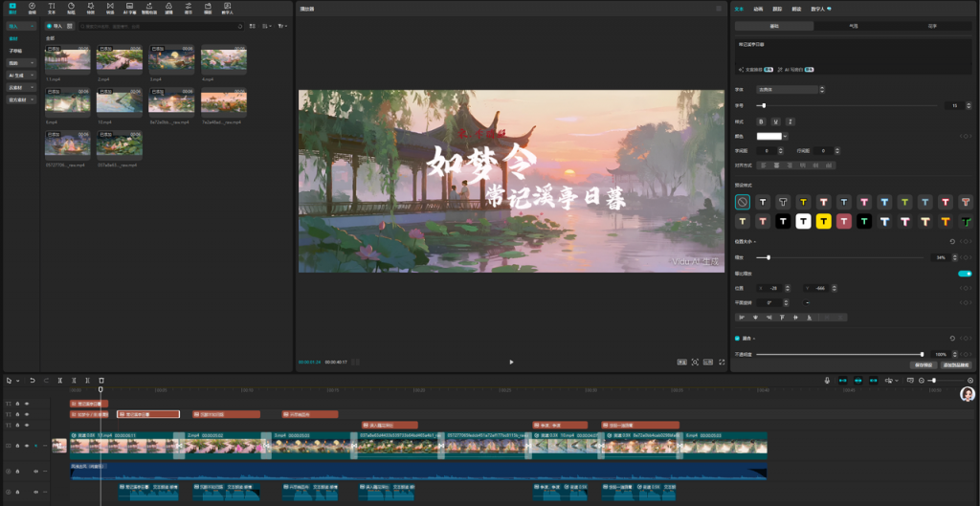Toggle eye visibility on the main video track
Viewport: 980px width, 506px height.
point(27,446)
